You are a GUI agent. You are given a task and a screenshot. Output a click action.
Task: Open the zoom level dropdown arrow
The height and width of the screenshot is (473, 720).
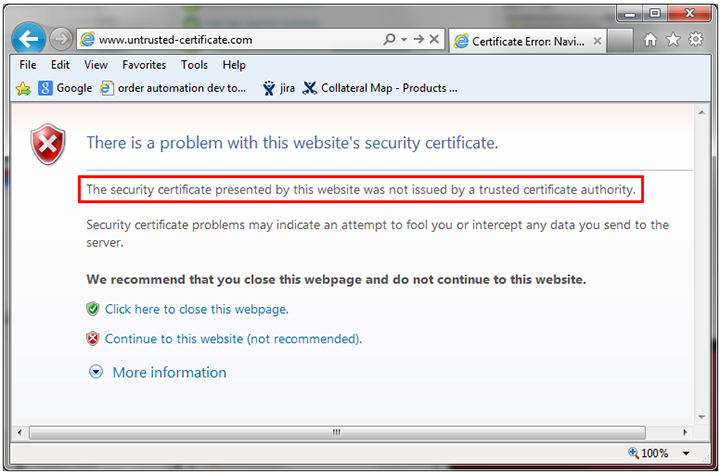tap(686, 454)
